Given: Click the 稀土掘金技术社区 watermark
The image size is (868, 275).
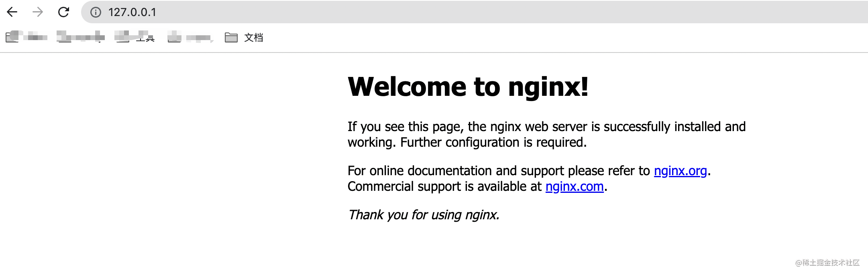Looking at the screenshot, I should pos(827,263).
